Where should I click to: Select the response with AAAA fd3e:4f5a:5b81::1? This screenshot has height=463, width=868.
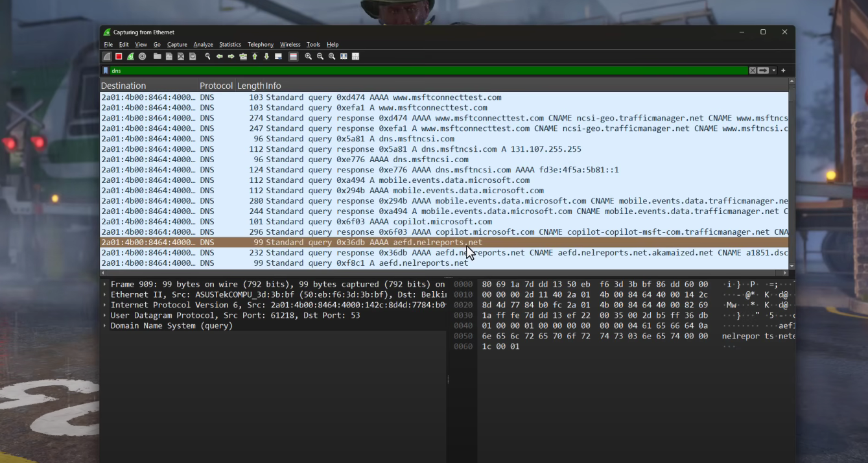444,170
